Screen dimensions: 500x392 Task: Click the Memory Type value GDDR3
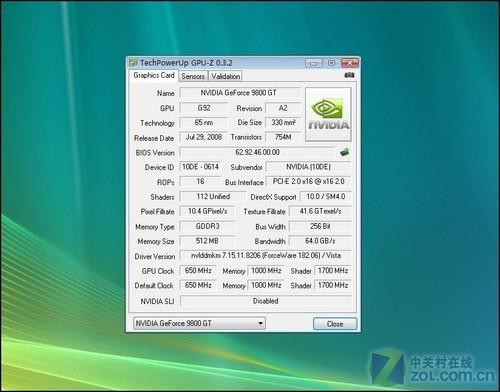[x=207, y=226]
